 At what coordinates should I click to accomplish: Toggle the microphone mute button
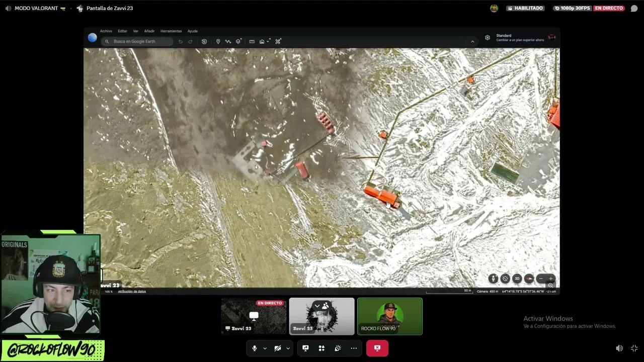tap(255, 348)
